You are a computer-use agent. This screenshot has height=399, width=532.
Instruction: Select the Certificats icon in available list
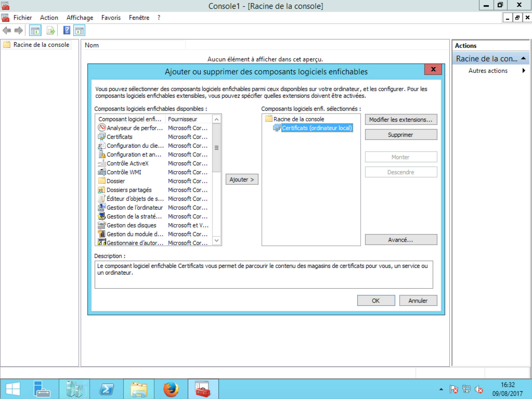pyautogui.click(x=102, y=137)
